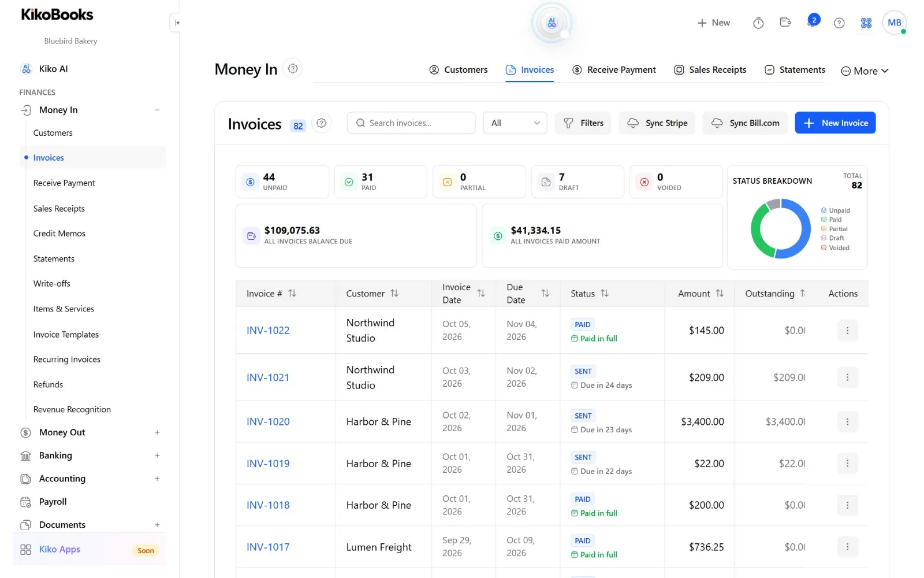Viewport: 924px width, 578px height.
Task: Sort table by Due Date column
Action: (x=545, y=294)
